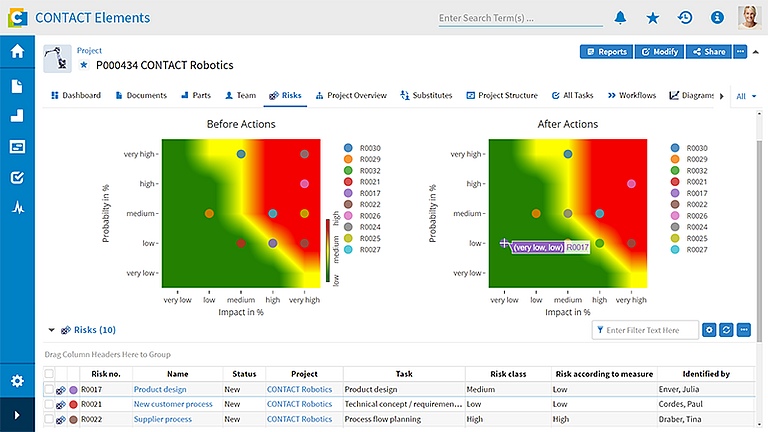The height and width of the screenshot is (432, 768).
Task: Open notifications bell icon
Action: (620, 18)
